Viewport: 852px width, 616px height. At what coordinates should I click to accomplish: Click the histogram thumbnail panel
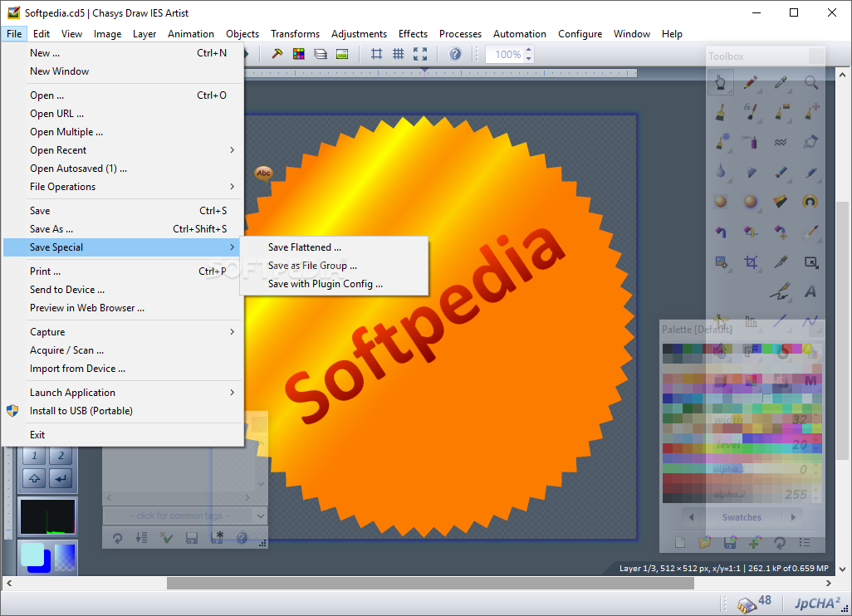(48, 516)
